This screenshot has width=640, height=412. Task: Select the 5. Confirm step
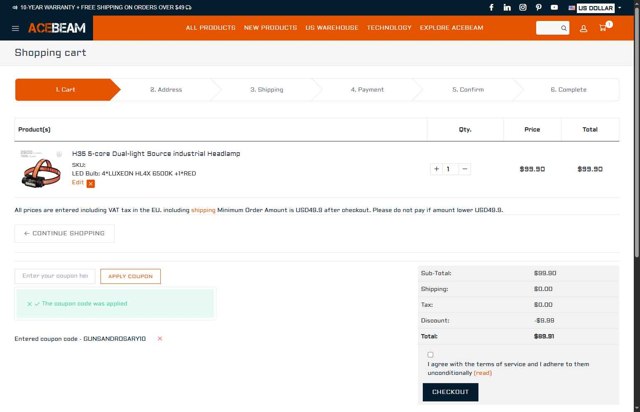tap(468, 89)
